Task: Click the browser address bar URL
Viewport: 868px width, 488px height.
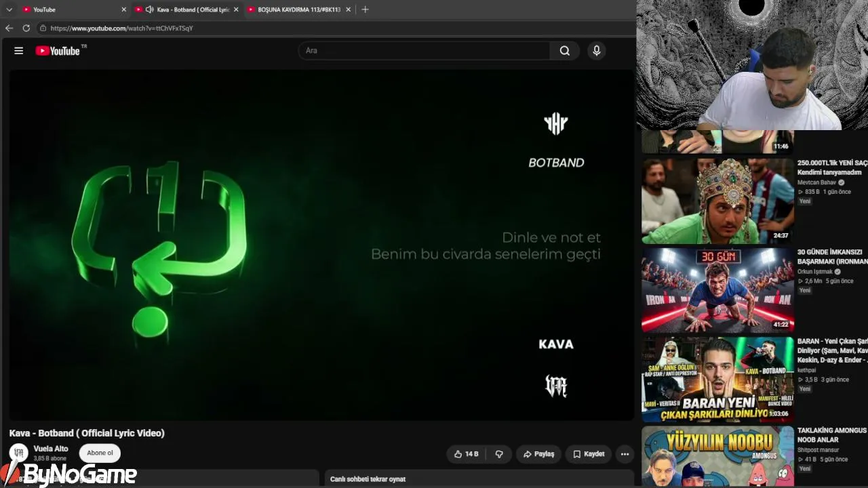Action: [x=122, y=28]
